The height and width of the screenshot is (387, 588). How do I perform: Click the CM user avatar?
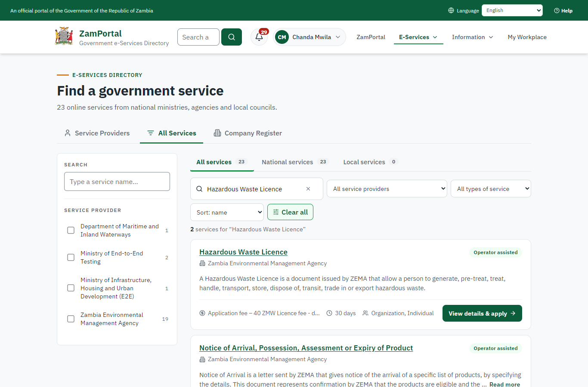(x=282, y=37)
